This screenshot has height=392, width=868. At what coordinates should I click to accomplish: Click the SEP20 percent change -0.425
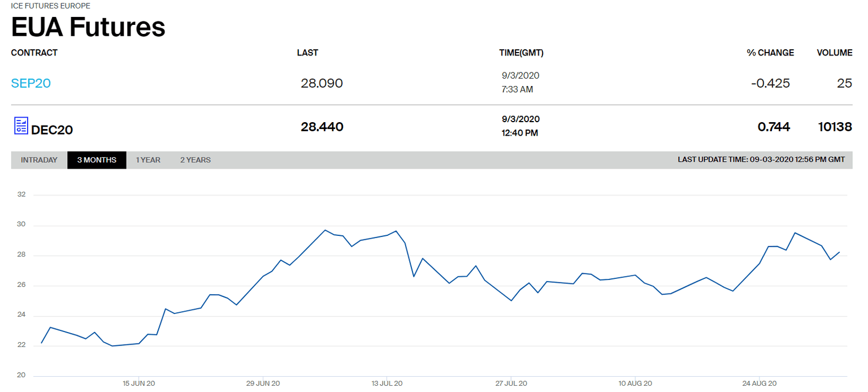pyautogui.click(x=770, y=84)
